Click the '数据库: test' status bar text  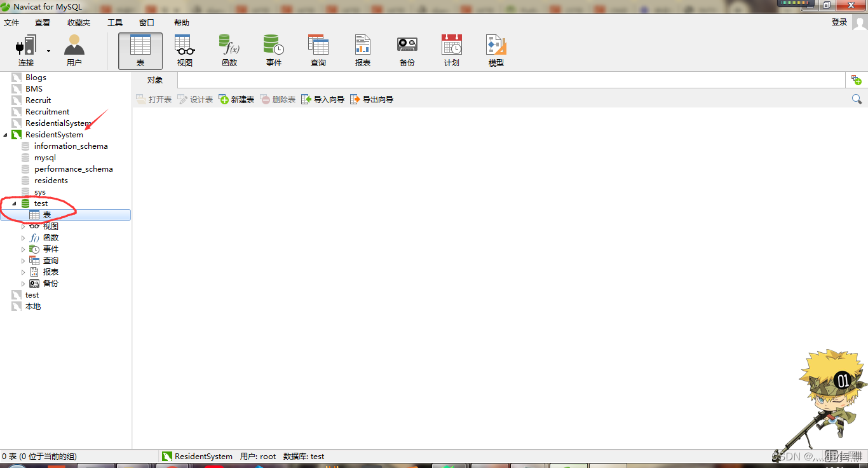(304, 457)
